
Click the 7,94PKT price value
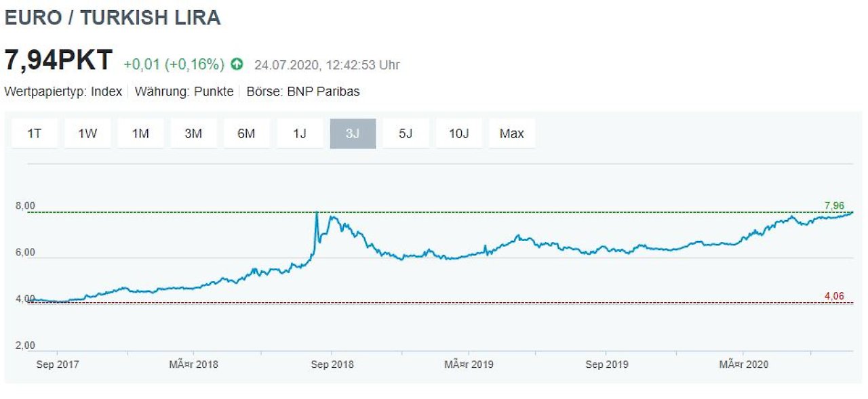pyautogui.click(x=58, y=61)
